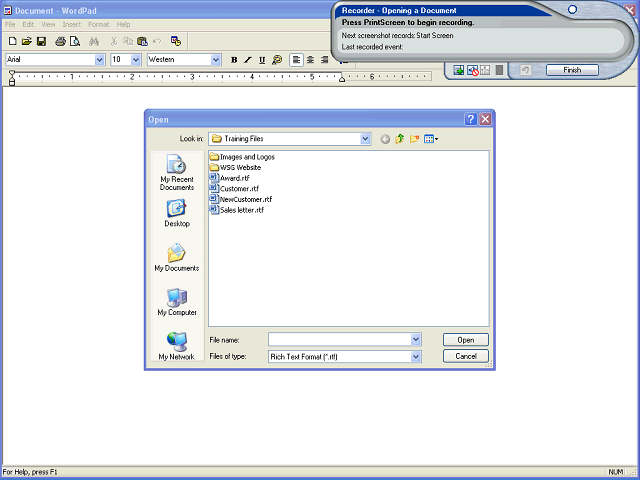The image size is (640, 480).
Task: Click the Open button in dialog
Action: pyautogui.click(x=466, y=340)
